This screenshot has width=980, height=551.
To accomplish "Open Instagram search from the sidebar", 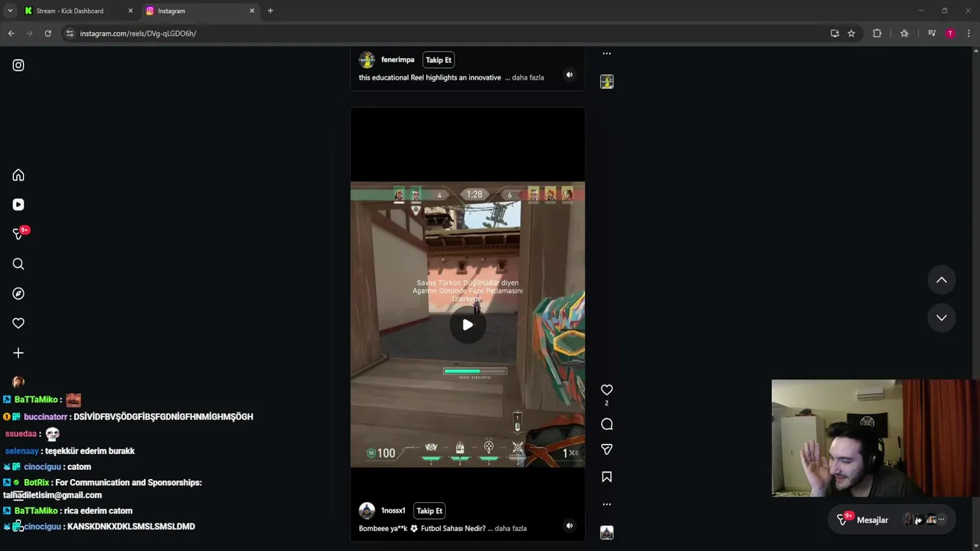I will click(x=18, y=264).
